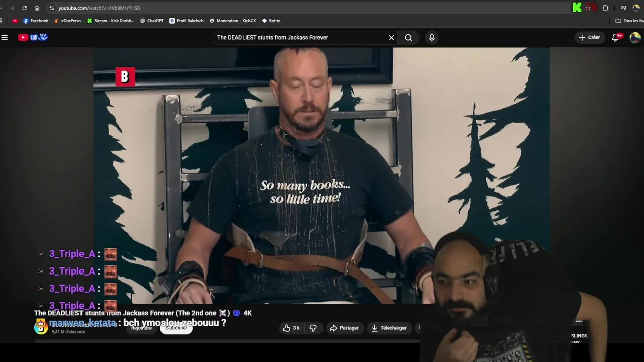This screenshot has width=644, height=362.
Task: Join the channel via Rejoindre
Action: click(x=141, y=328)
